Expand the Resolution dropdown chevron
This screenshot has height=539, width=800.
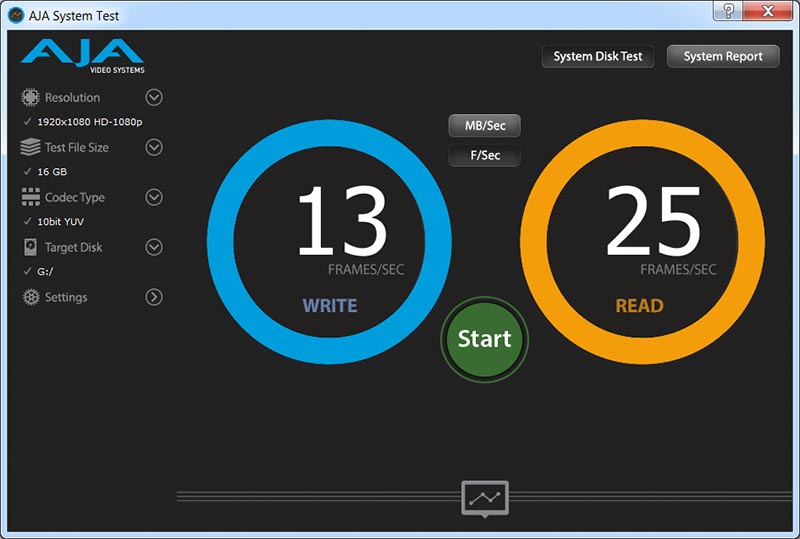click(154, 97)
